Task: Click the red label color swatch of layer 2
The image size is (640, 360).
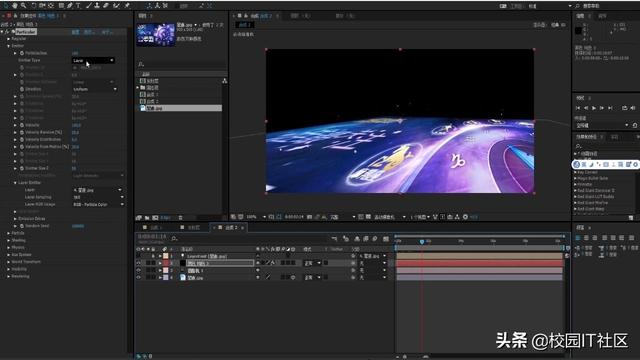Action: pos(166,263)
